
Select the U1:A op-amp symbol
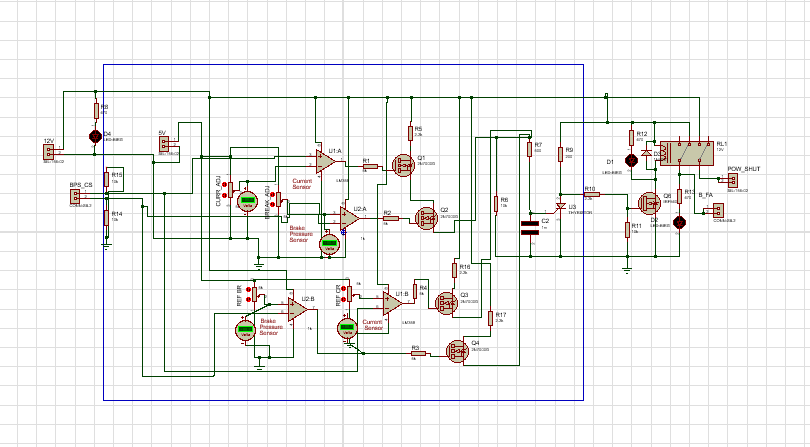coord(326,161)
